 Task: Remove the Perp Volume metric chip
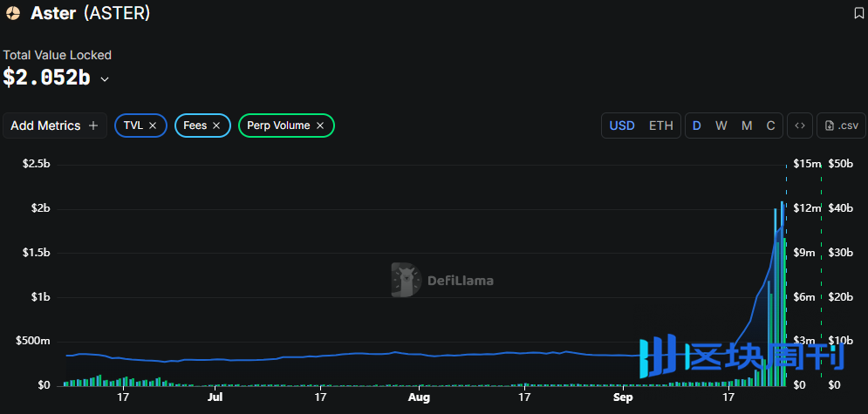click(x=320, y=126)
